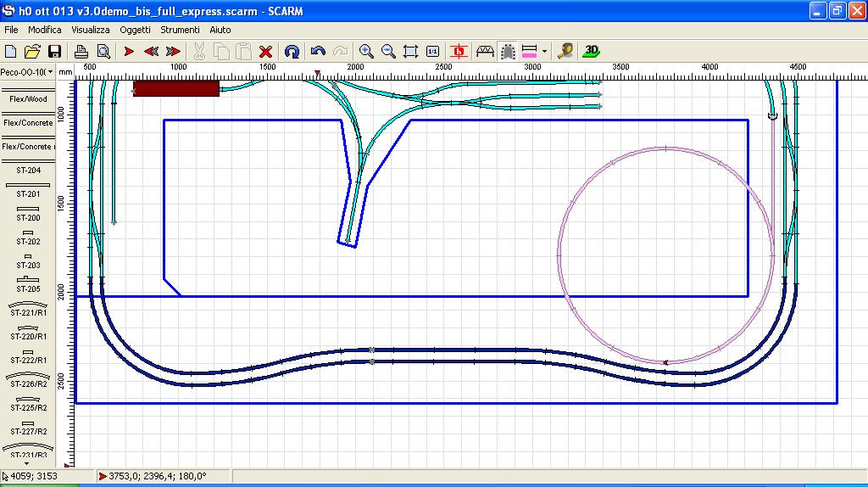This screenshot has width=868, height=487.
Task: Click the cursor coordinates 4059; 3153
Action: click(x=33, y=476)
